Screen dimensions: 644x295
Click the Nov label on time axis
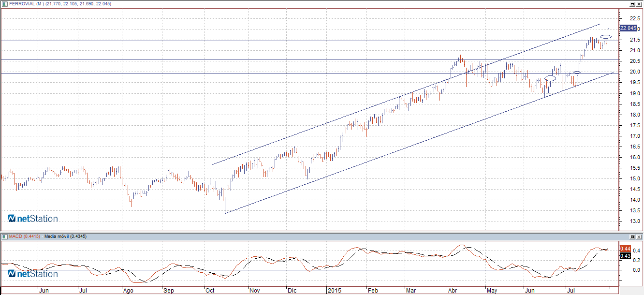click(255, 291)
